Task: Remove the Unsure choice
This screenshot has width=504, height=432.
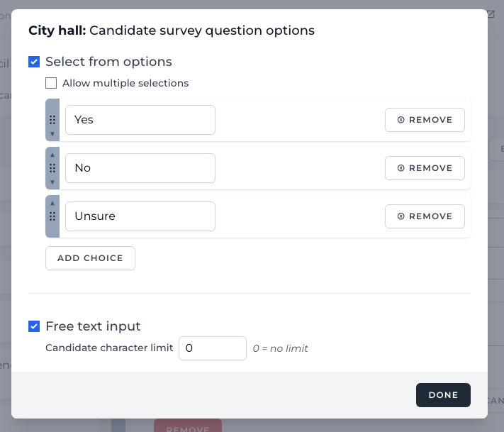Action: (425, 216)
